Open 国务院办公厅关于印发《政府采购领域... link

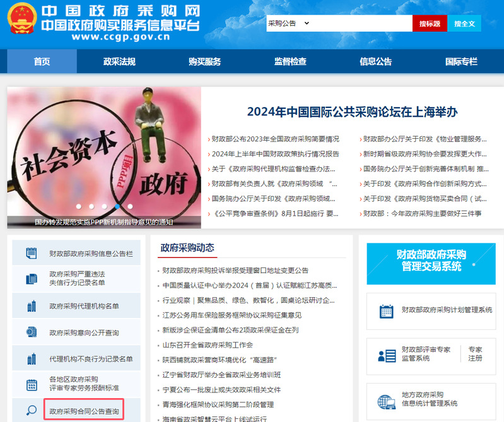point(273,199)
